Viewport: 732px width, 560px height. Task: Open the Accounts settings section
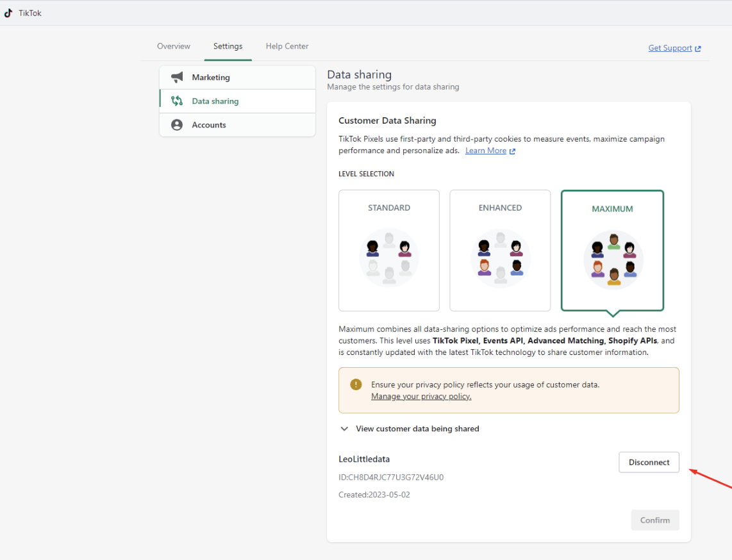pyautogui.click(x=238, y=125)
